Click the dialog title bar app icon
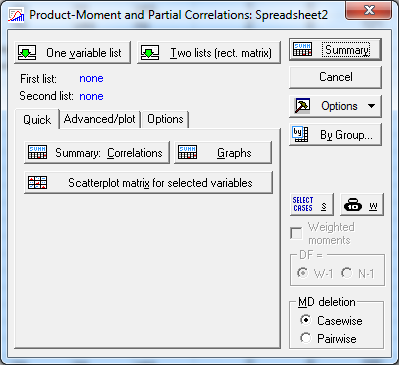This screenshot has height=365, width=399. [16, 15]
